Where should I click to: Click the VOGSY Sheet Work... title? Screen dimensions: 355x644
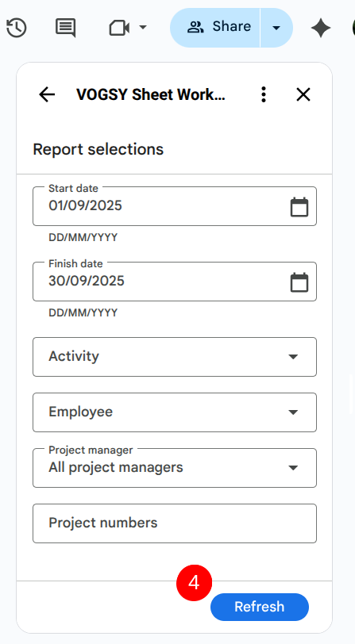pos(151,95)
